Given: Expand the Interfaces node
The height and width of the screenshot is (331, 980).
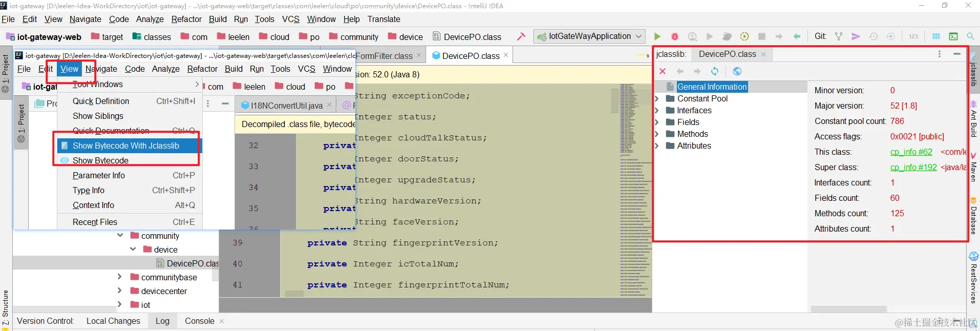Looking at the screenshot, I should point(657,110).
